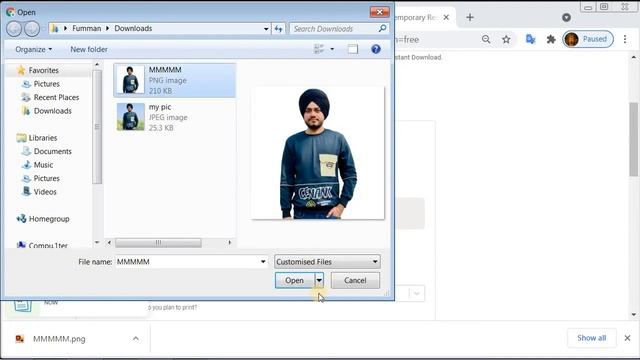This screenshot has height=360, width=640.
Task: Click Chrome's zoom magnifier icon
Action: [x=486, y=39]
